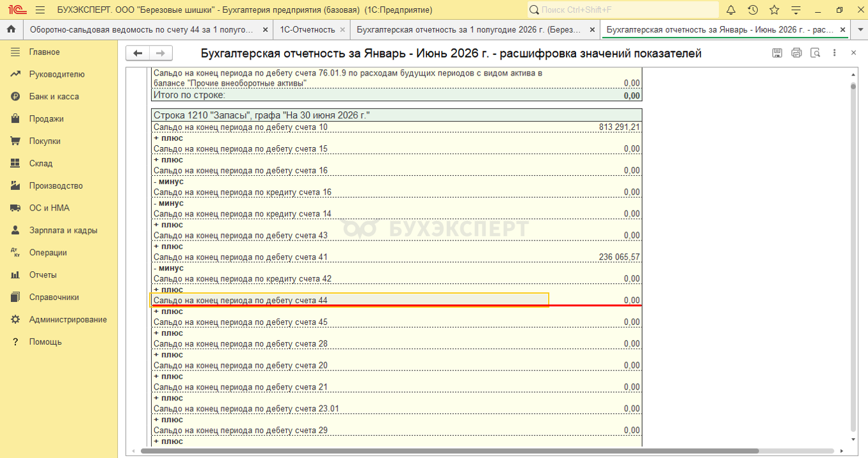Open the Руководителю section

click(x=56, y=74)
